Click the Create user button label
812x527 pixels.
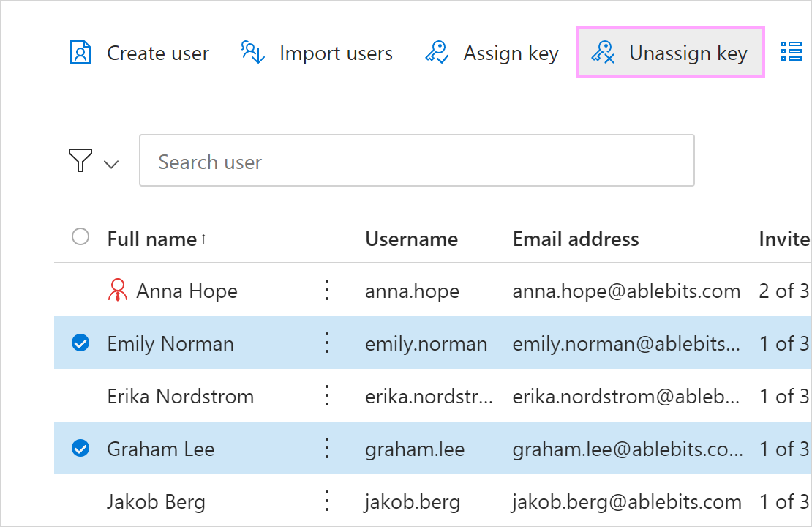[158, 53]
